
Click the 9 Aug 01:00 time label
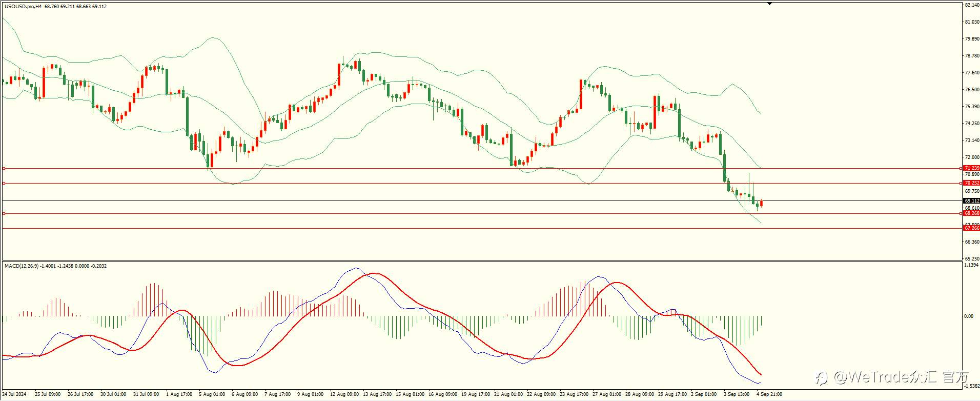(x=311, y=394)
